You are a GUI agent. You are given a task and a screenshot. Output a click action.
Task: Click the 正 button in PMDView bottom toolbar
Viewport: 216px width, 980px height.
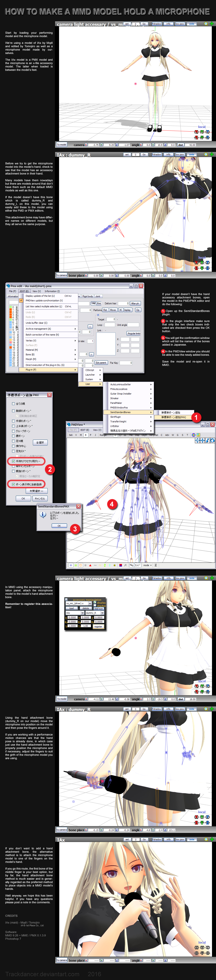156,565
